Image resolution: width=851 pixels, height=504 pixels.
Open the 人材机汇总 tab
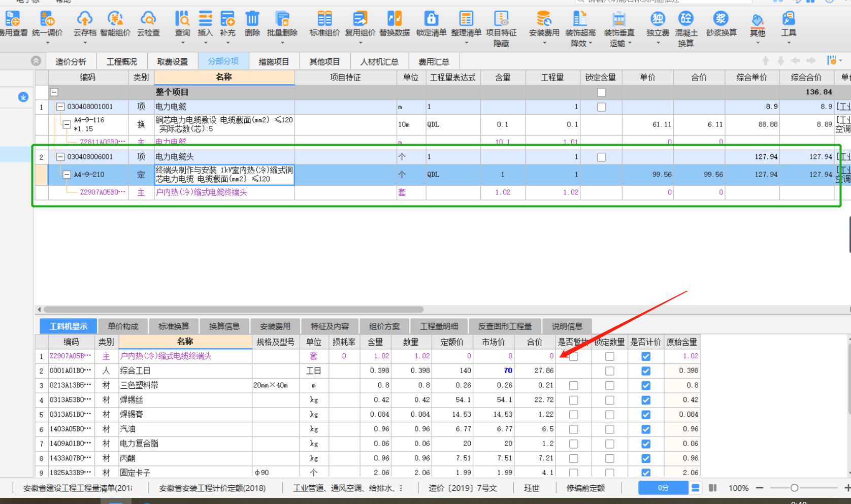[379, 61]
